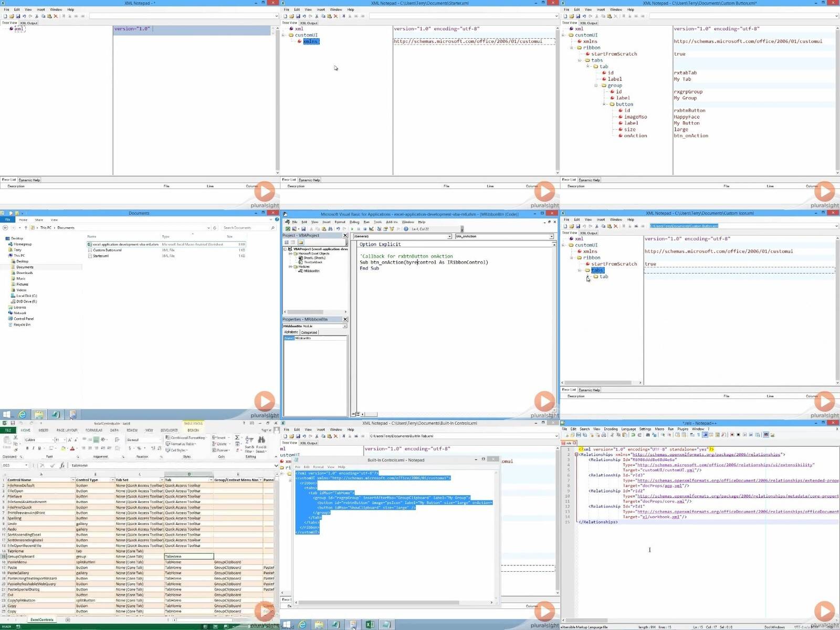The width and height of the screenshot is (840, 630).
Task: Toggle Italic in Excel Font group
Action: coord(33,448)
